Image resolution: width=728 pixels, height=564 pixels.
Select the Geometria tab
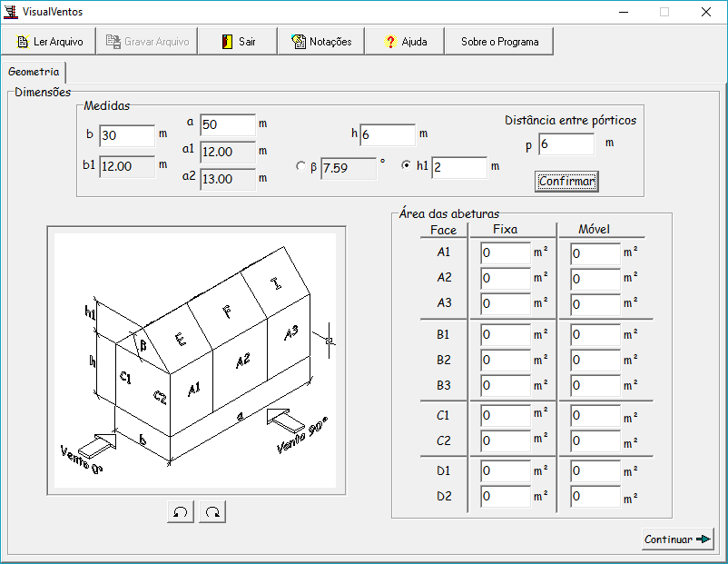[x=34, y=72]
